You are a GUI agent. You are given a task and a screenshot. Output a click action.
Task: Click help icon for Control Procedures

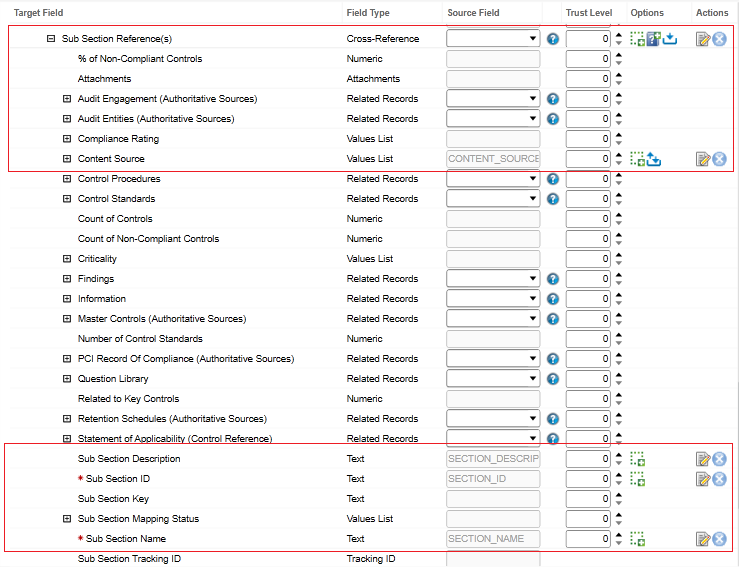(553, 179)
